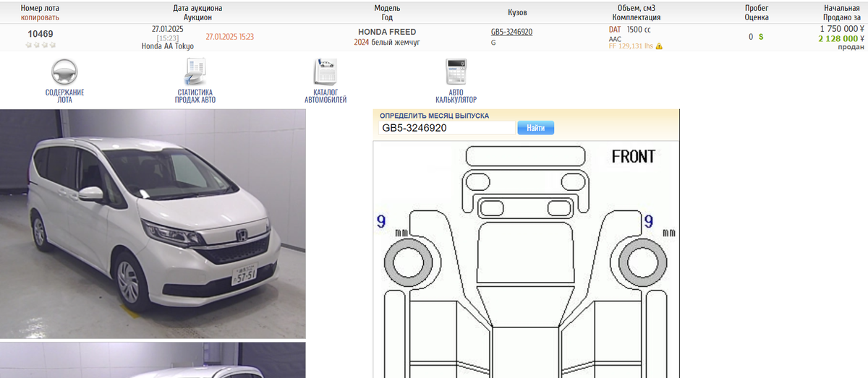Click the yellow warning triangle icon
Viewport: 868px width, 378px height.
(659, 46)
